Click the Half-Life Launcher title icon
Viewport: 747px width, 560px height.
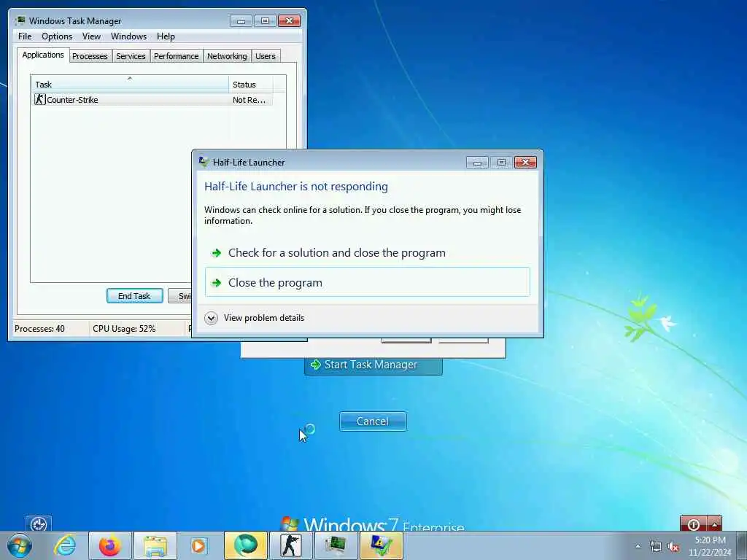204,162
